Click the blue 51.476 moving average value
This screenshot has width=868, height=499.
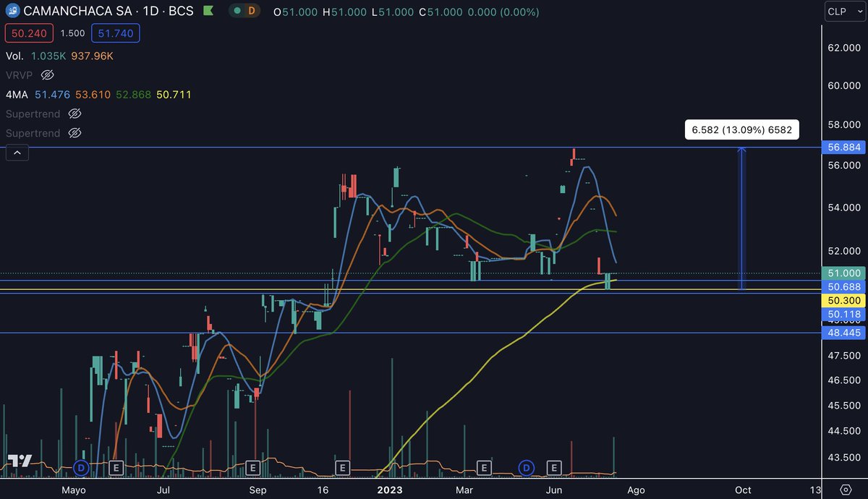53,94
